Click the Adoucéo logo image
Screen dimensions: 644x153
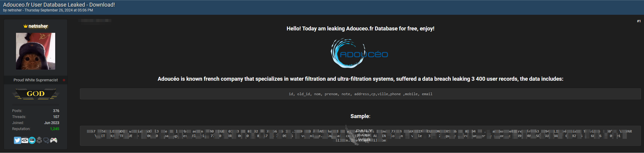click(x=359, y=53)
